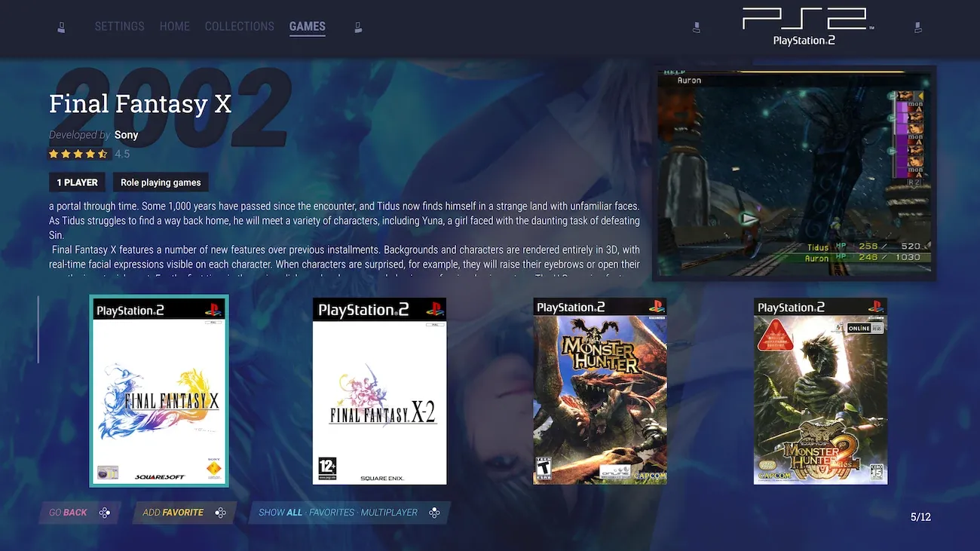The image size is (980, 551).
Task: Click the Role playing games genre tag
Action: click(161, 182)
